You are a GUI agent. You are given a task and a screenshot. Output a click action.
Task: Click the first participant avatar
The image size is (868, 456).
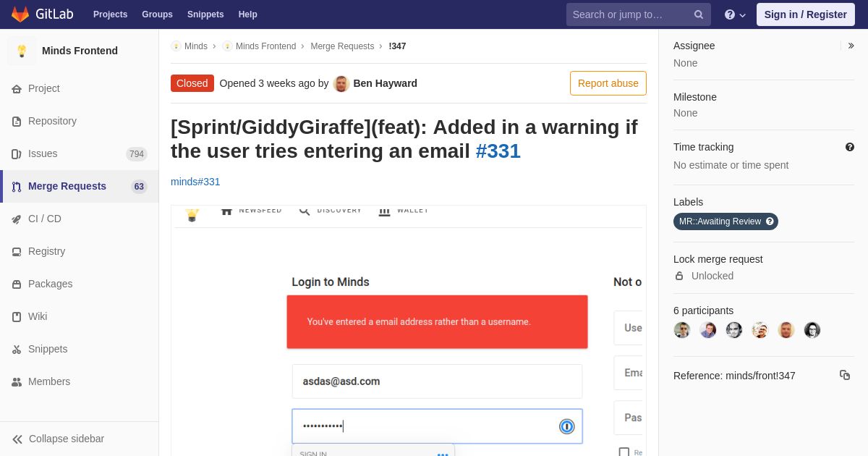click(682, 330)
